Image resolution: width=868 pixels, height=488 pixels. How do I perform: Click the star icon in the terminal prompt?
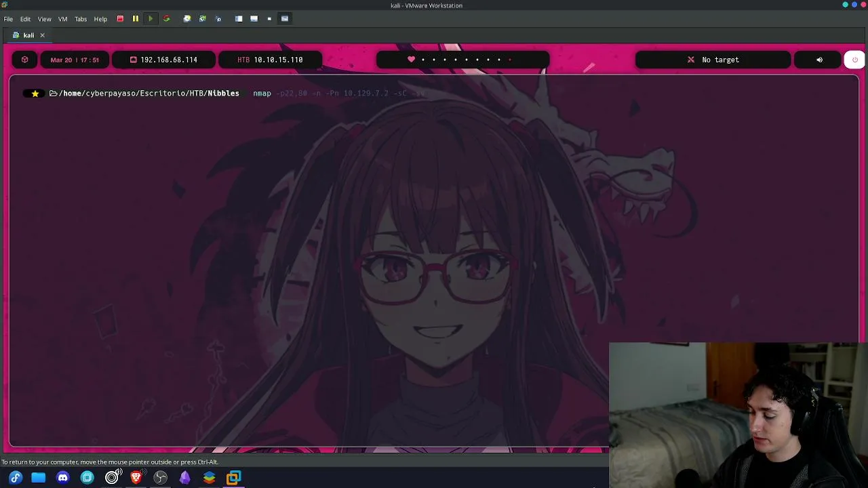pyautogui.click(x=35, y=94)
